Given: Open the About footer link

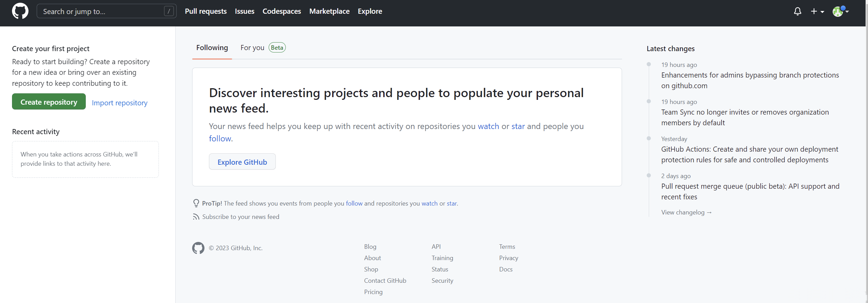Looking at the screenshot, I should 373,258.
